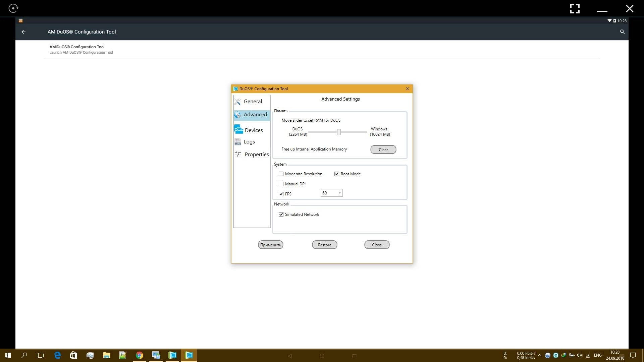This screenshot has height=362, width=644.
Task: Tap the Android back triangle button
Action: (x=290, y=356)
